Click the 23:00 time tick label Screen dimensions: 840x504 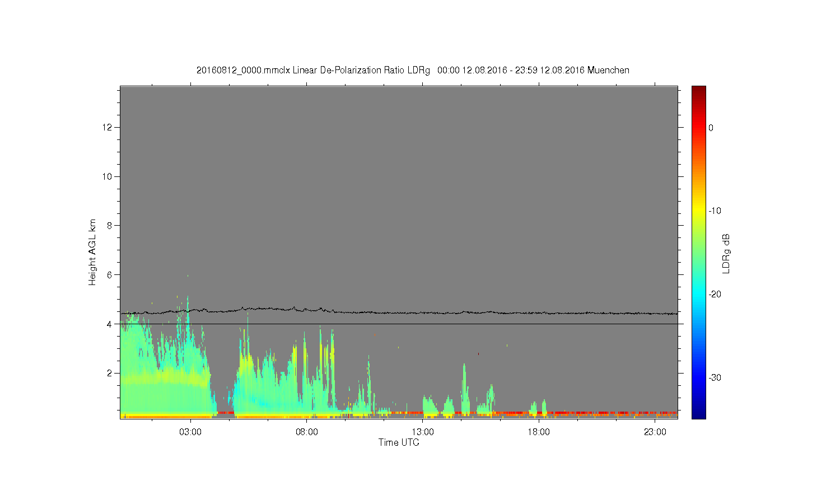[655, 432]
